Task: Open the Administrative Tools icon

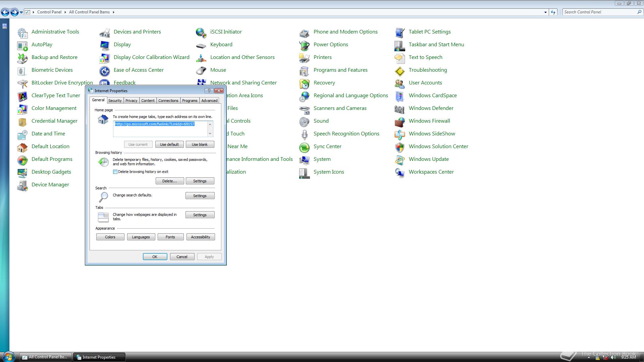Action: pyautogui.click(x=22, y=33)
